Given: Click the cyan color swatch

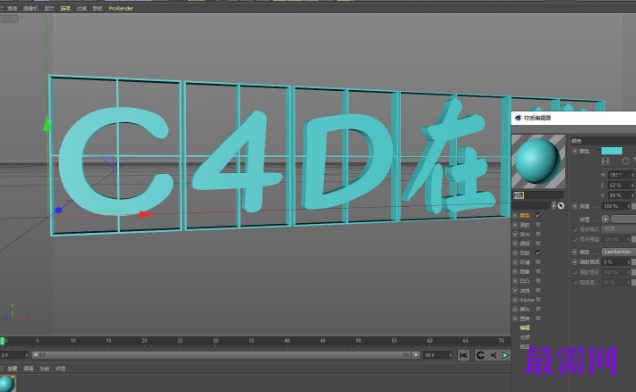Looking at the screenshot, I should 612,151.
